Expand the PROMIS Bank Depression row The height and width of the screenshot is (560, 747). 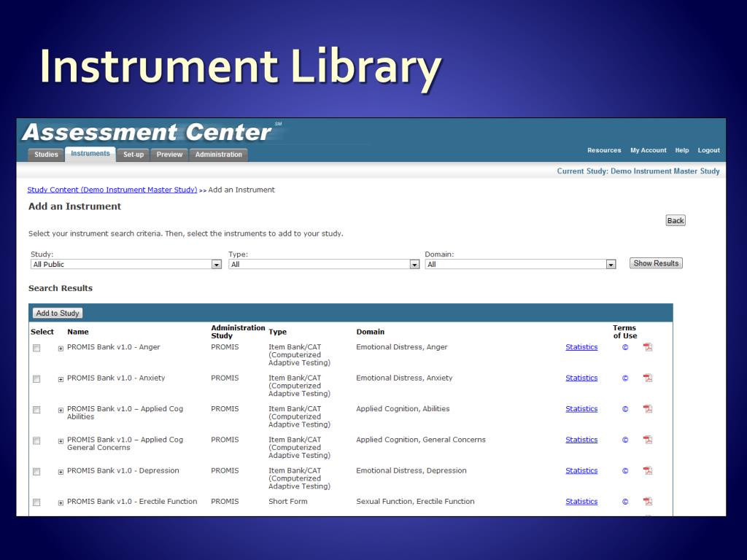pyautogui.click(x=61, y=472)
